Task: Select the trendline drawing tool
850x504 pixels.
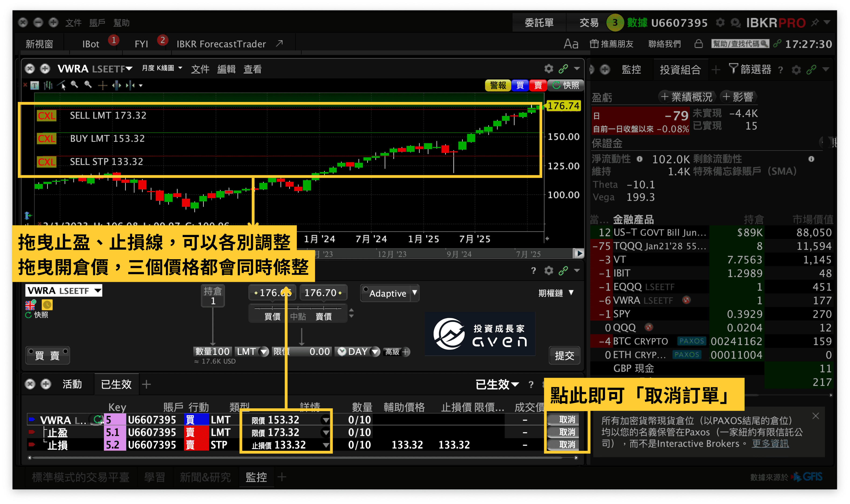Action: 62,86
